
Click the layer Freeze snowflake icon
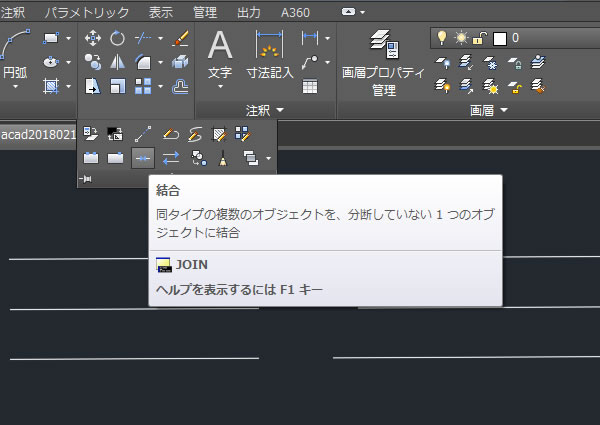pyautogui.click(x=490, y=63)
